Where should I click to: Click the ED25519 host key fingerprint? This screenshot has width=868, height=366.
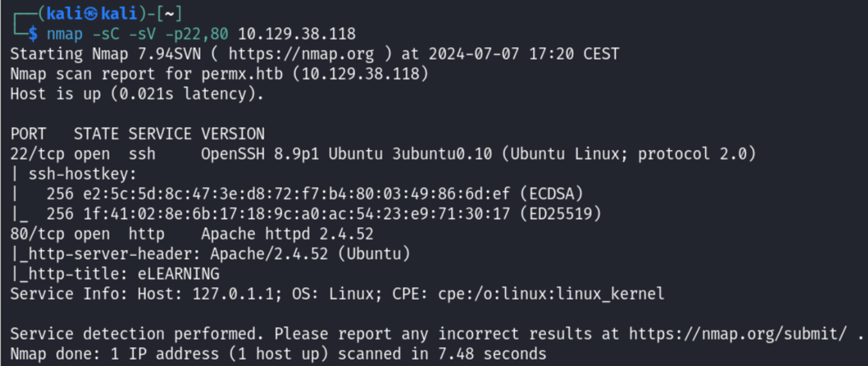[x=296, y=214]
